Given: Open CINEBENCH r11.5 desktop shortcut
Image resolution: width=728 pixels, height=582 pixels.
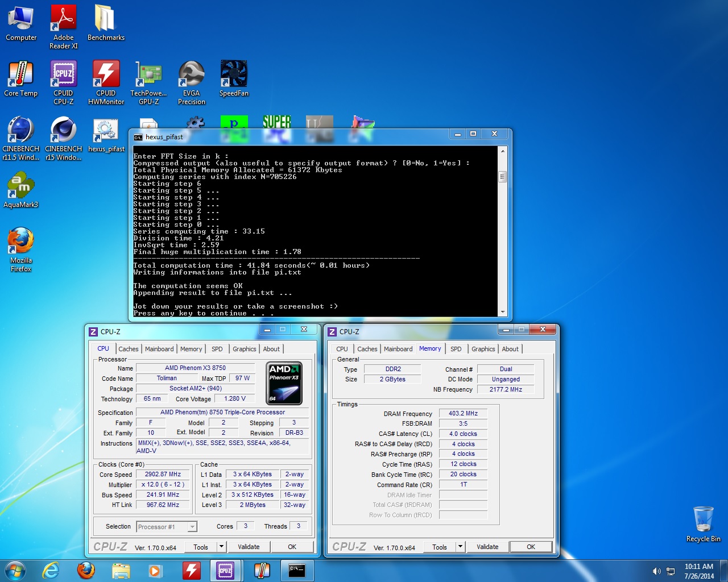Looking at the screenshot, I should 21,138.
